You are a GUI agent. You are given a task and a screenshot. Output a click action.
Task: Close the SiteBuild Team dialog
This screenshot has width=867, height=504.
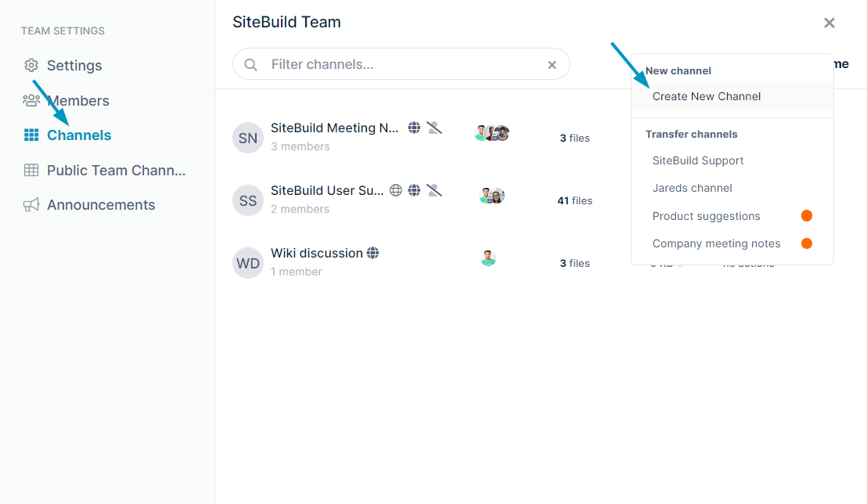[x=829, y=23]
